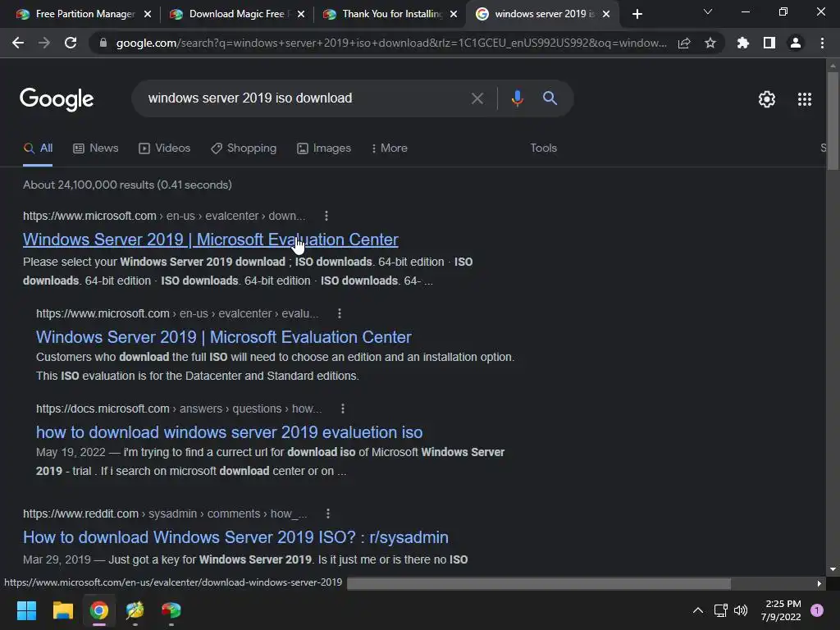View site information lock icon
Viewport: 840px width, 630px height.
103,43
